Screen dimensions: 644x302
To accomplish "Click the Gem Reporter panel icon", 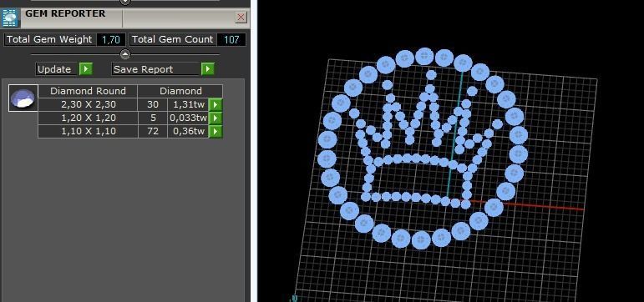I will pyautogui.click(x=9, y=18).
